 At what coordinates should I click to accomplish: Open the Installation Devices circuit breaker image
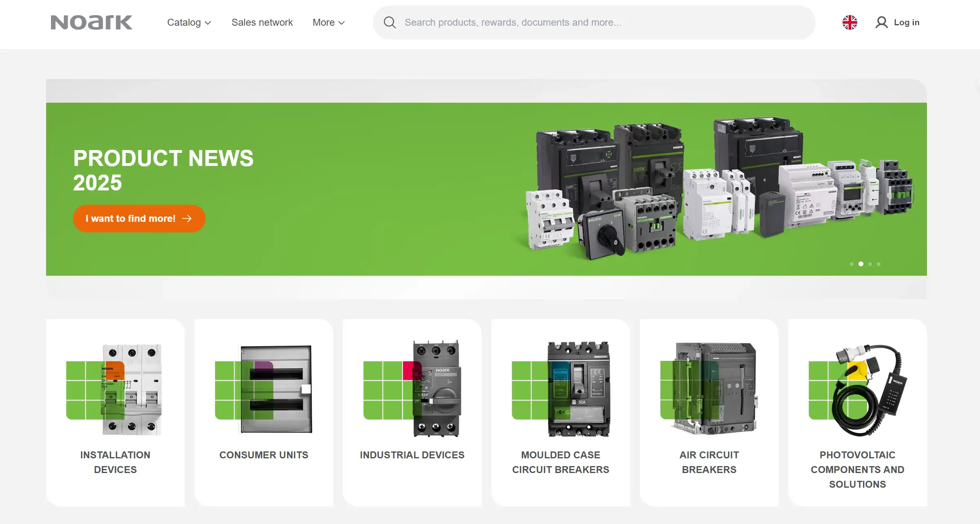114,389
